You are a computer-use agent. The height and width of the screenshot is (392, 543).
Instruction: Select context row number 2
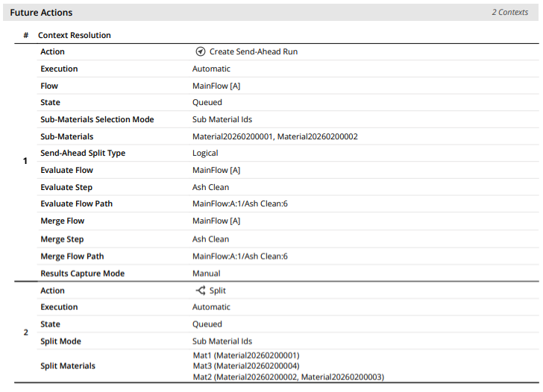pyautogui.click(x=25, y=332)
